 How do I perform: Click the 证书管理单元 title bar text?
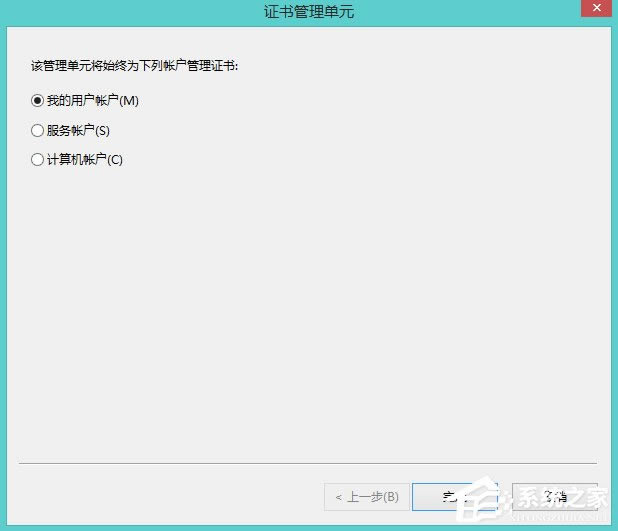309,11
